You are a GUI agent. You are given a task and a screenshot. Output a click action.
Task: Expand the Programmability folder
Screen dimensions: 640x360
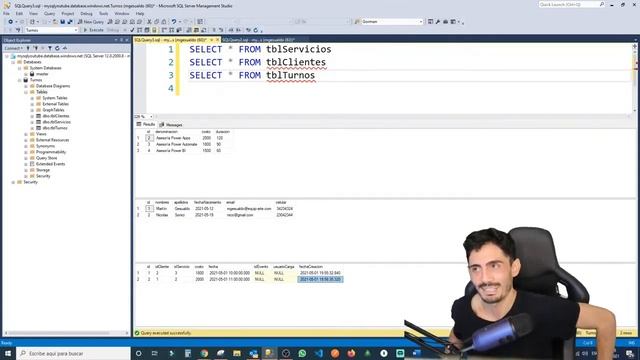(x=26, y=152)
